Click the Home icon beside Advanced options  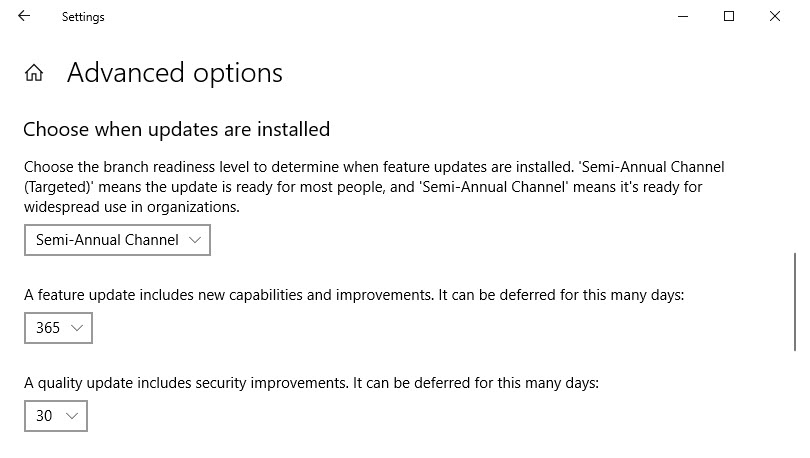pos(34,73)
